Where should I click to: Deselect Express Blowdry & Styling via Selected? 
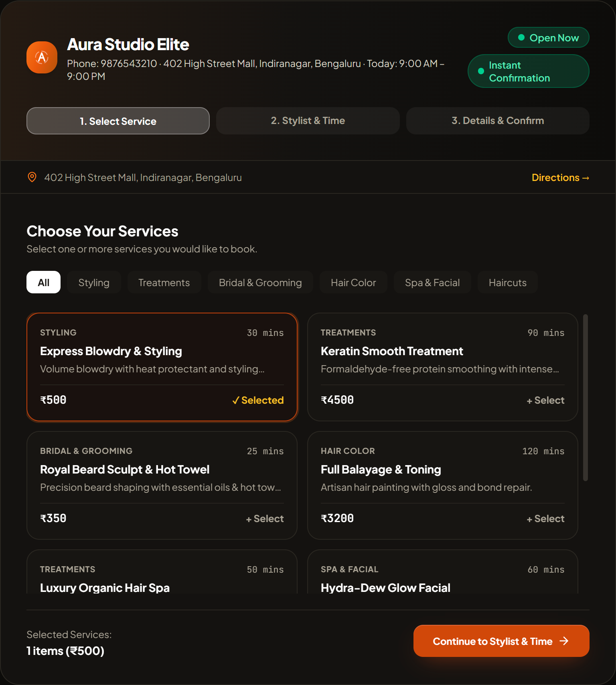pyautogui.click(x=258, y=400)
